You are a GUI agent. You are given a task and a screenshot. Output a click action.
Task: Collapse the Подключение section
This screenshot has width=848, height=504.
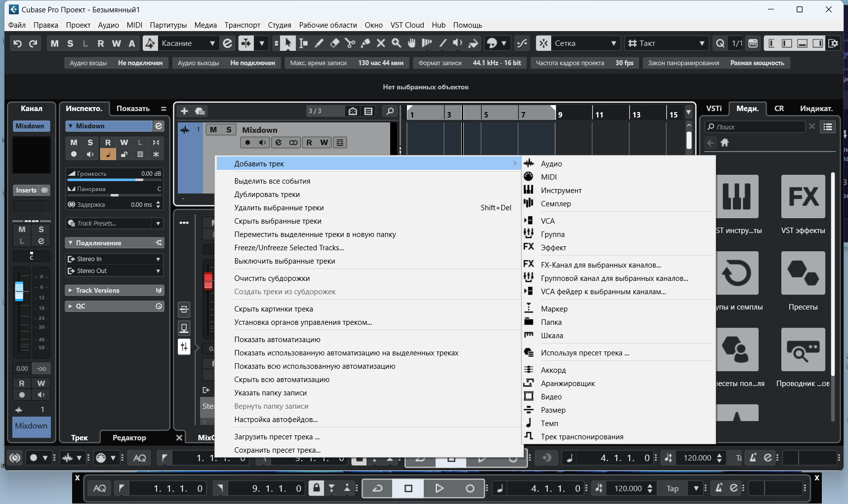pyautogui.click(x=70, y=243)
